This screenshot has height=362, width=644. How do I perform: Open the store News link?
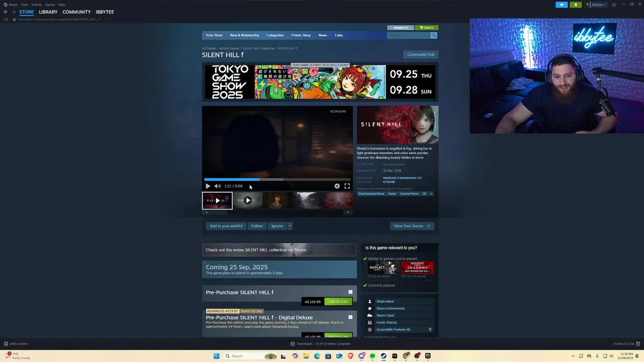coord(323,35)
